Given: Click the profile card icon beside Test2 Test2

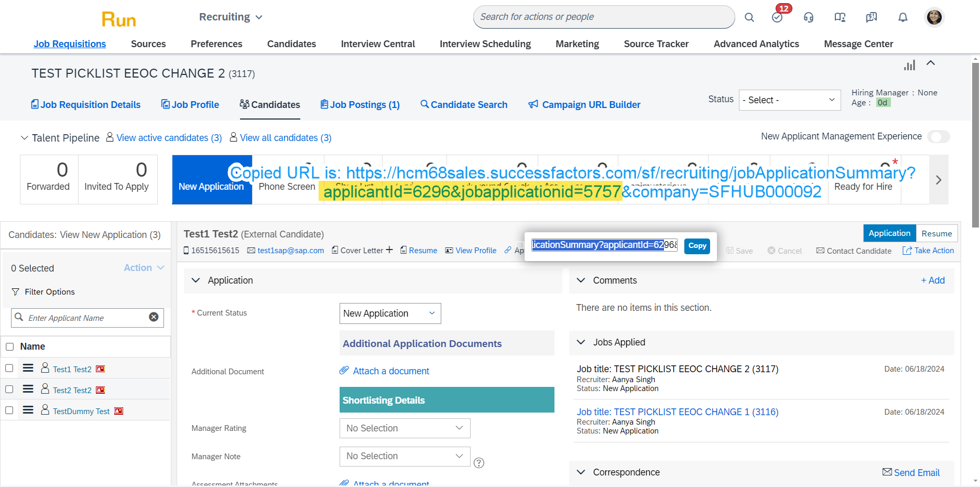Looking at the screenshot, I should (101, 390).
